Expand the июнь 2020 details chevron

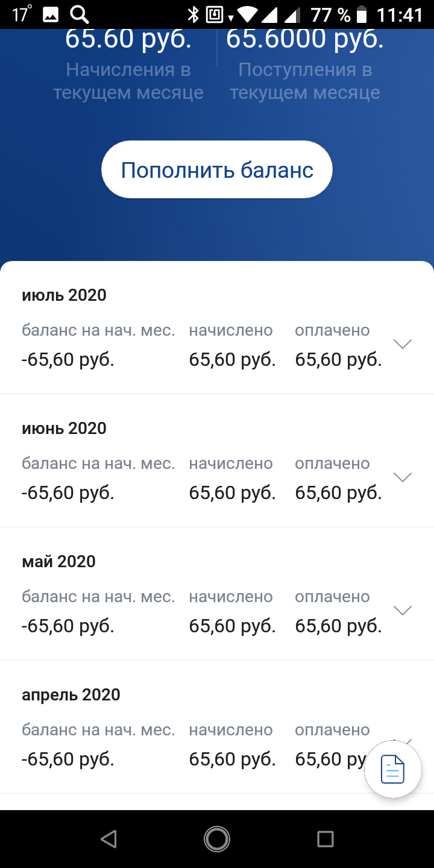tap(402, 477)
